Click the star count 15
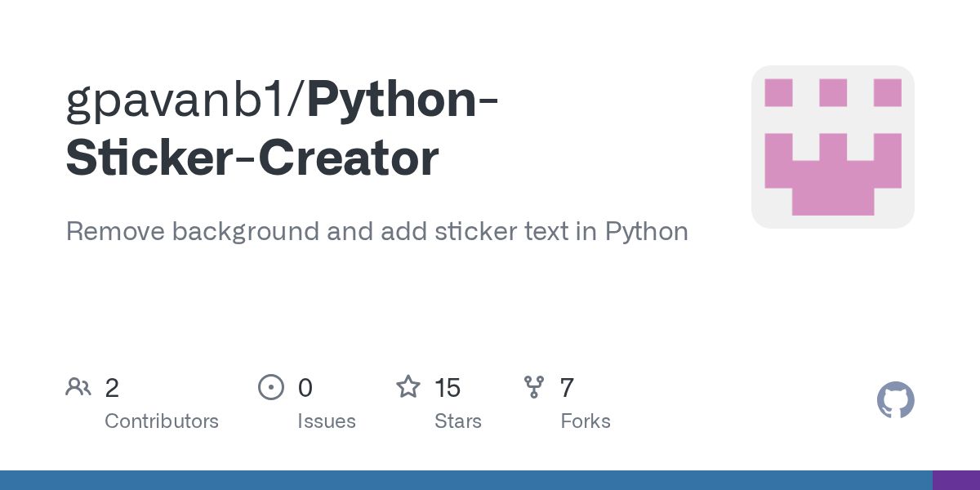This screenshot has width=980, height=490. [x=448, y=388]
